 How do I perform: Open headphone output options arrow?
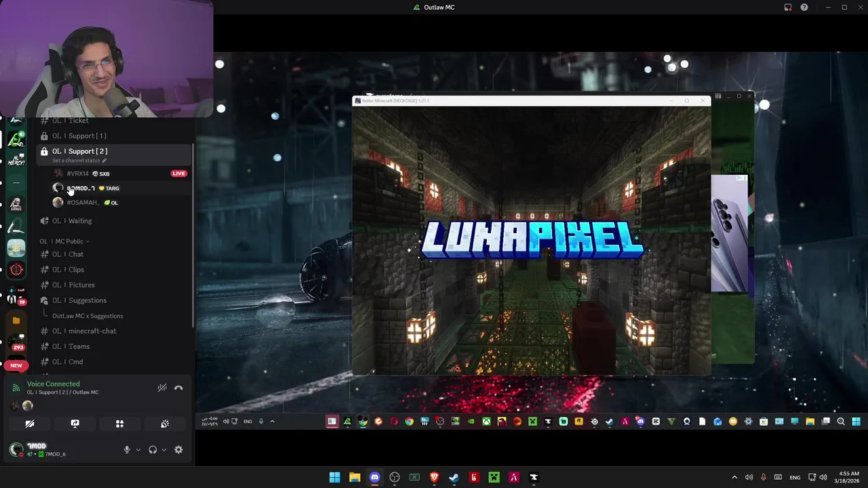click(x=163, y=450)
